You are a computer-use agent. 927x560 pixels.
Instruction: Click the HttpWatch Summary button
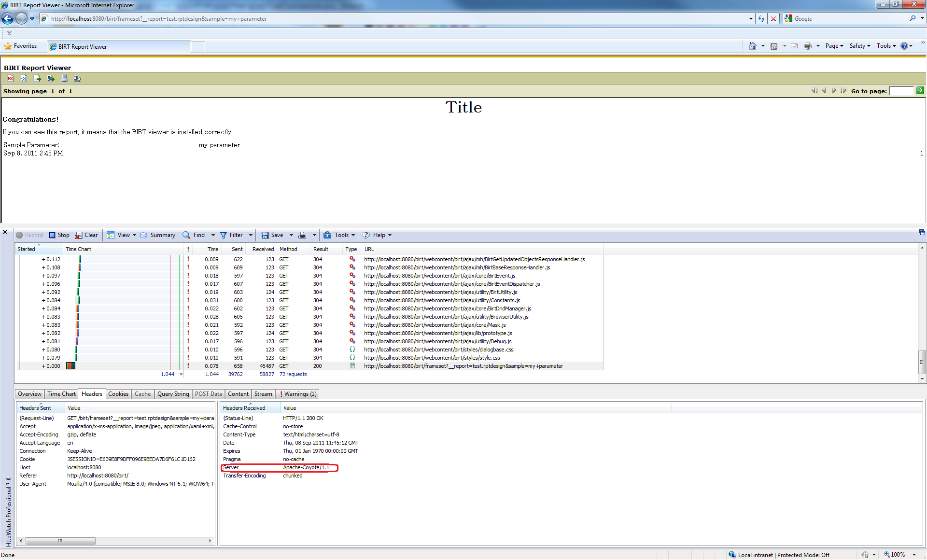(x=157, y=235)
